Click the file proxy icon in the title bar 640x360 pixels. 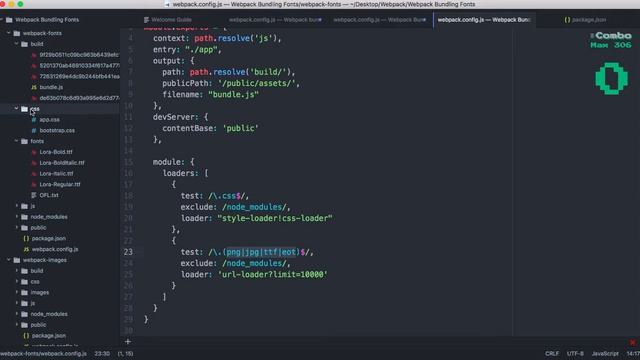pyautogui.click(x=167, y=4)
